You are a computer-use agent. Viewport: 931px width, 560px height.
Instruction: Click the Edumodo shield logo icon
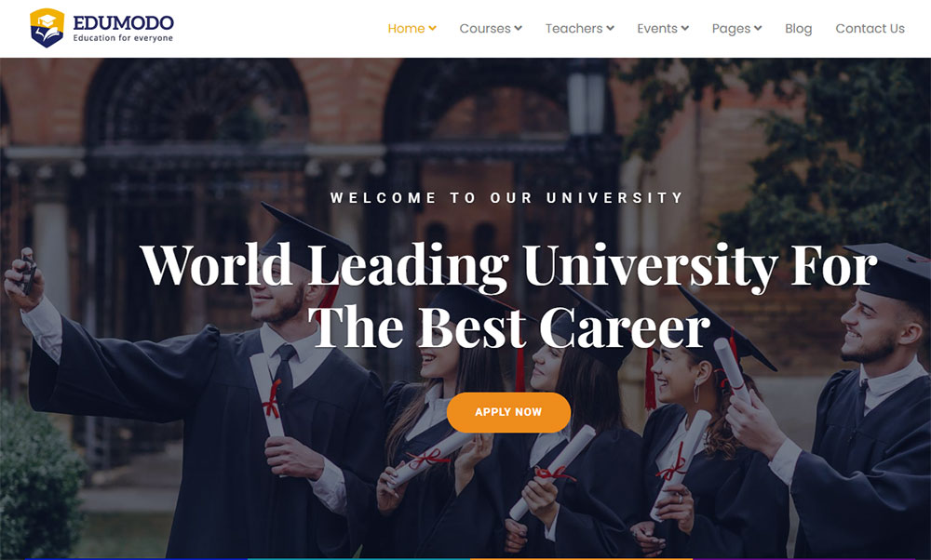[x=47, y=28]
